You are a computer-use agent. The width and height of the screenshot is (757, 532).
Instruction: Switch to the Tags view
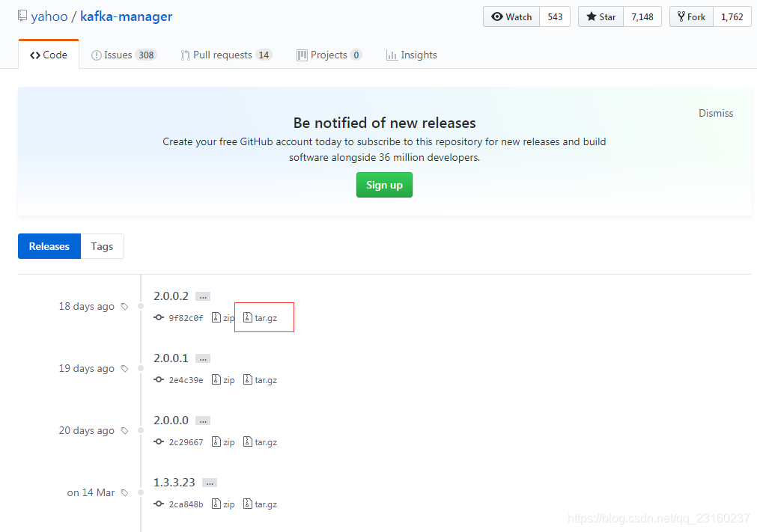[x=102, y=246]
